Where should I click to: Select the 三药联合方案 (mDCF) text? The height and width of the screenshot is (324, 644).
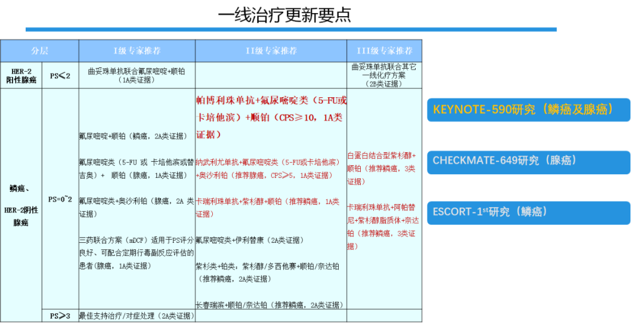(137, 253)
